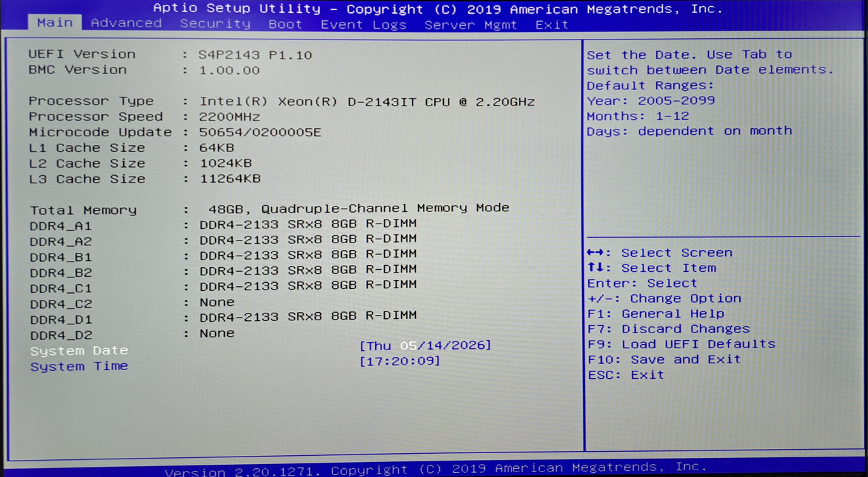Viewport: 868px width, 477px height.
Task: Click the None value for DDR4_D2
Action: click(216, 333)
